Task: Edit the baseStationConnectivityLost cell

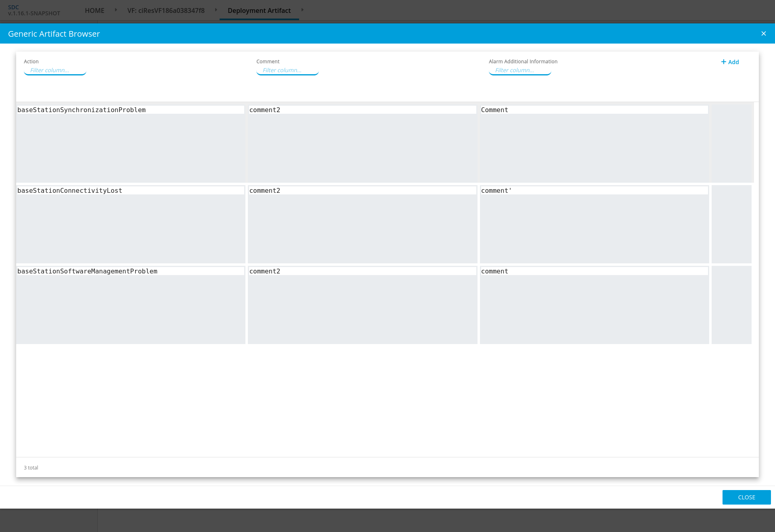Action: click(130, 191)
